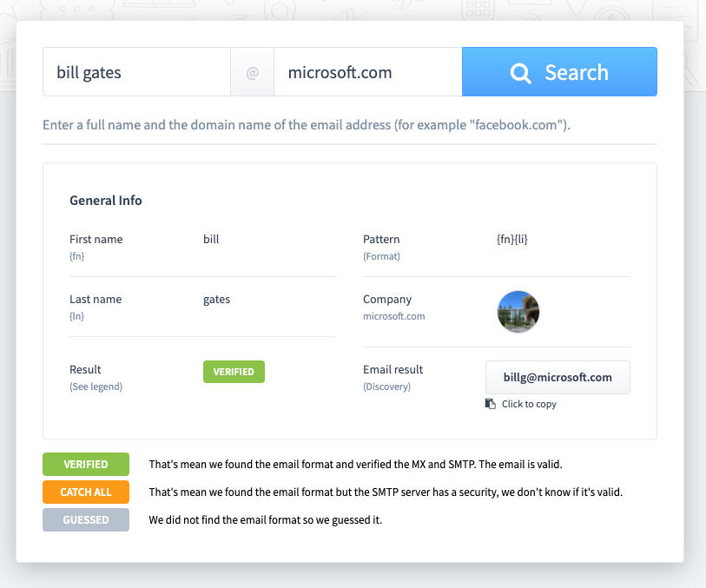Viewport: 706px width, 588px height.
Task: Click the green VERIFIED result badge
Action: coord(234,372)
